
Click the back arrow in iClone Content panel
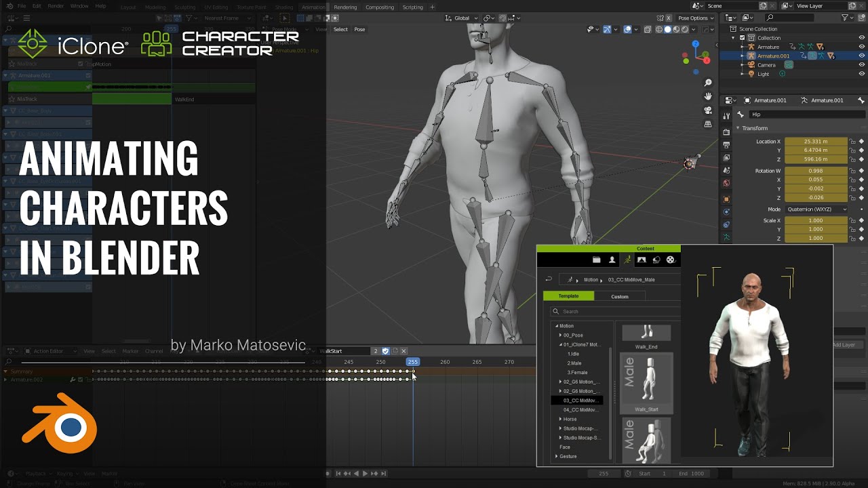[549, 279]
